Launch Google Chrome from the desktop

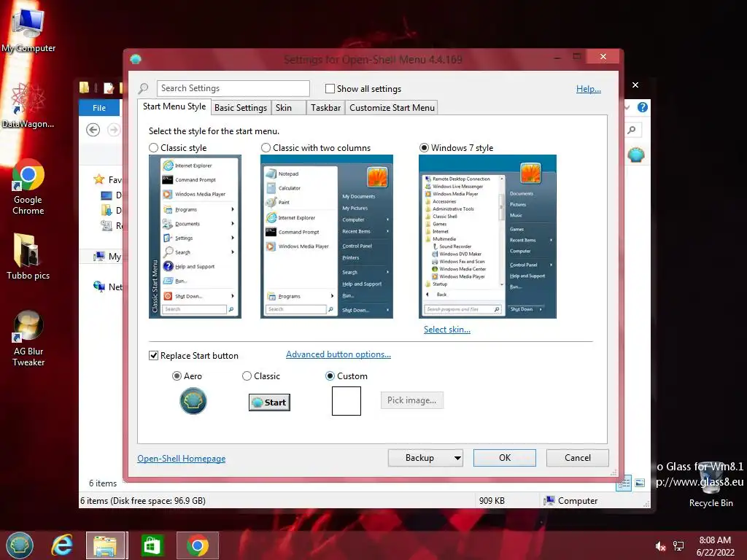pos(28,187)
